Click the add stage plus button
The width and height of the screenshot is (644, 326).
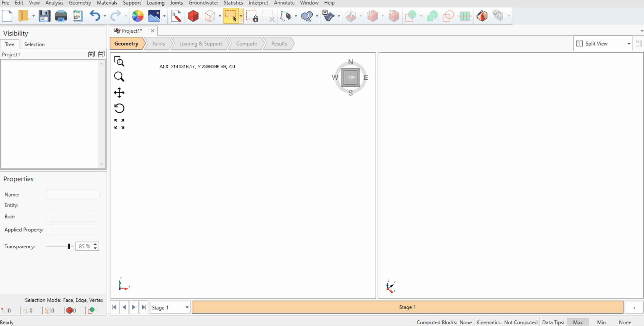tap(634, 307)
